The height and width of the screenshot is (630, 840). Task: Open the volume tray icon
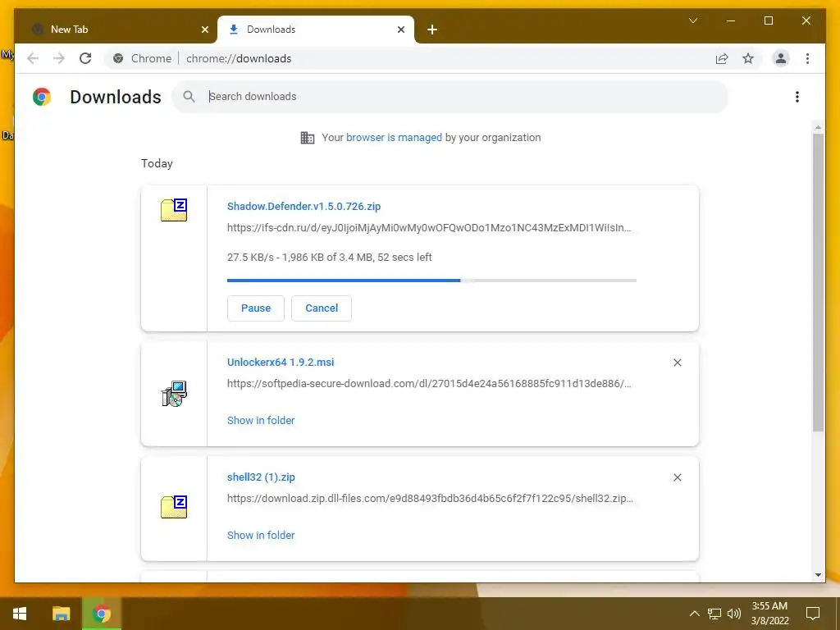point(734,614)
